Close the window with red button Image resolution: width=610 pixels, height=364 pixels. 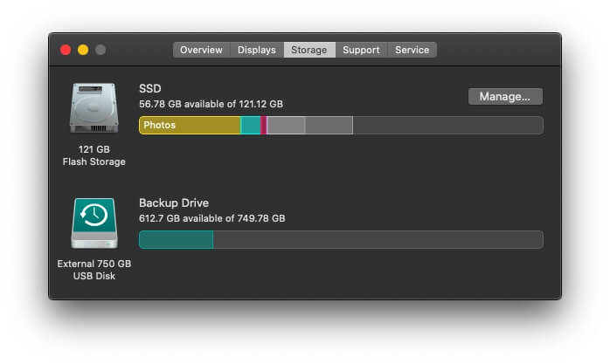coord(66,50)
